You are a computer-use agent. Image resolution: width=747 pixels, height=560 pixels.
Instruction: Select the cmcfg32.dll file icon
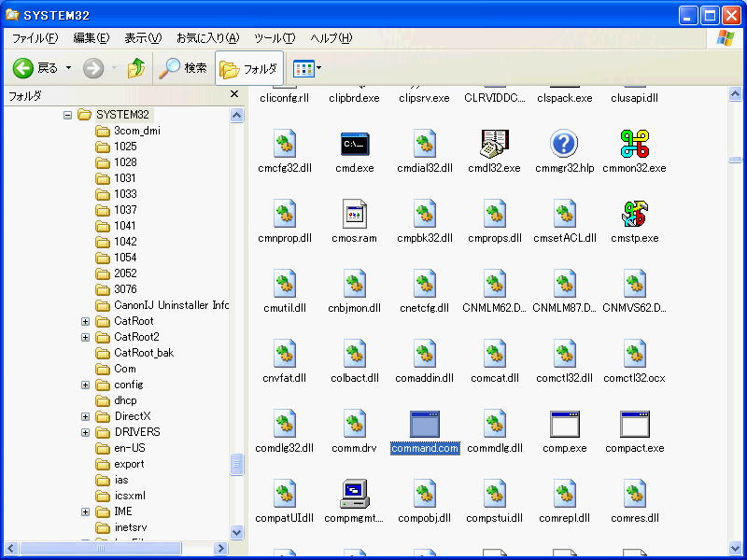[x=285, y=144]
